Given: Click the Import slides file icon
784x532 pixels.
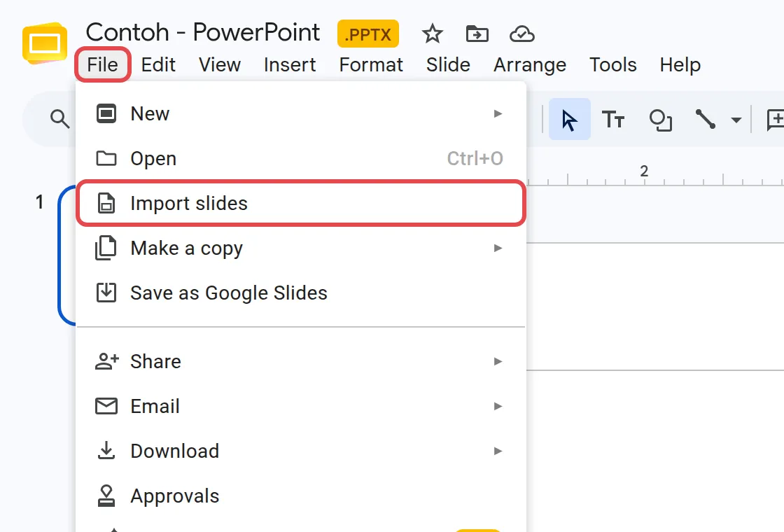Looking at the screenshot, I should [106, 203].
